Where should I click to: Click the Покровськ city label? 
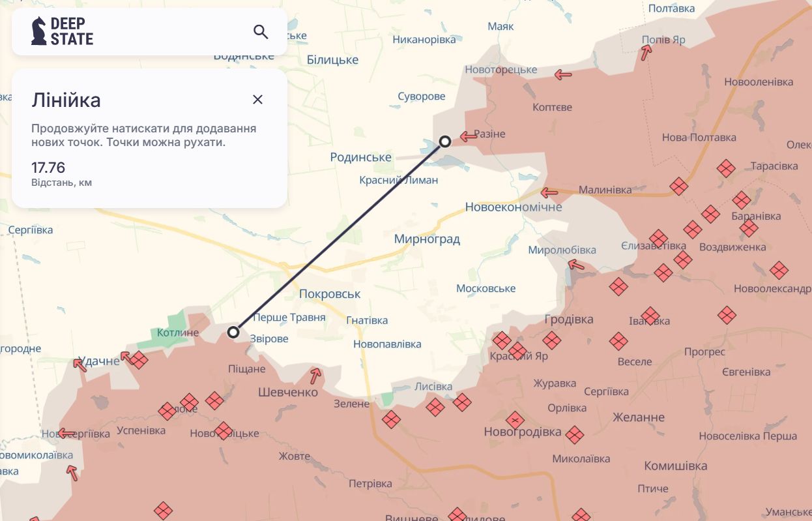point(330,294)
